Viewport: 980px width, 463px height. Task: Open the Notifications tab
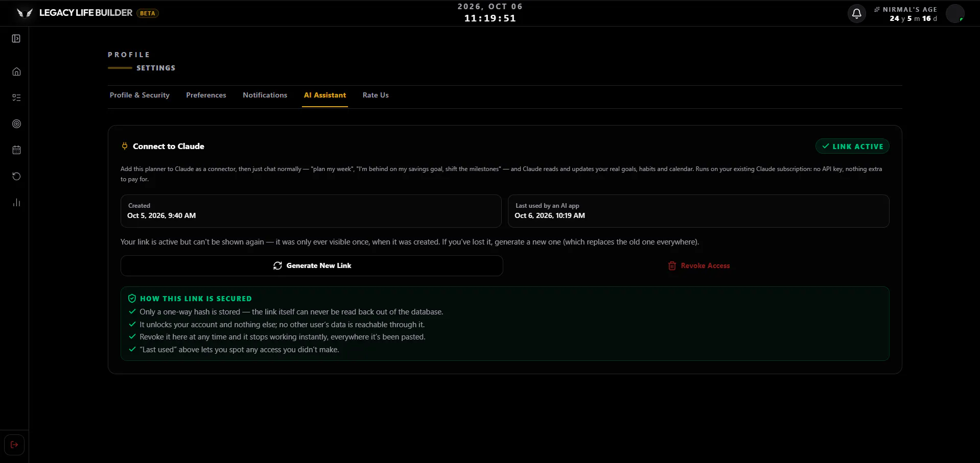pos(265,95)
